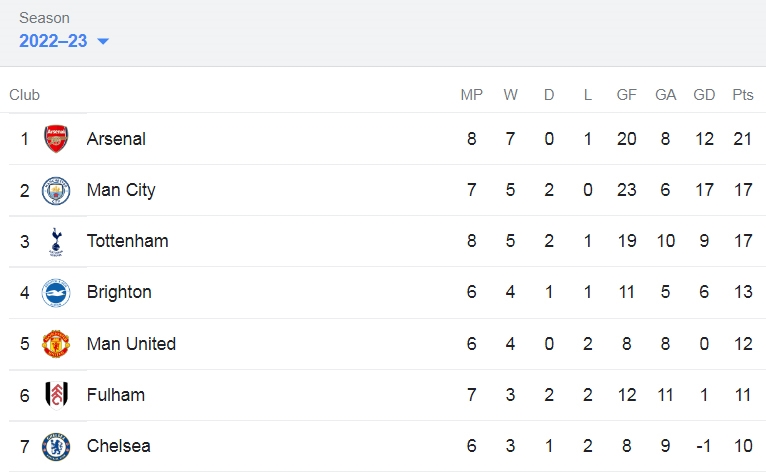Click the Man City club crest

pyautogui.click(x=56, y=191)
